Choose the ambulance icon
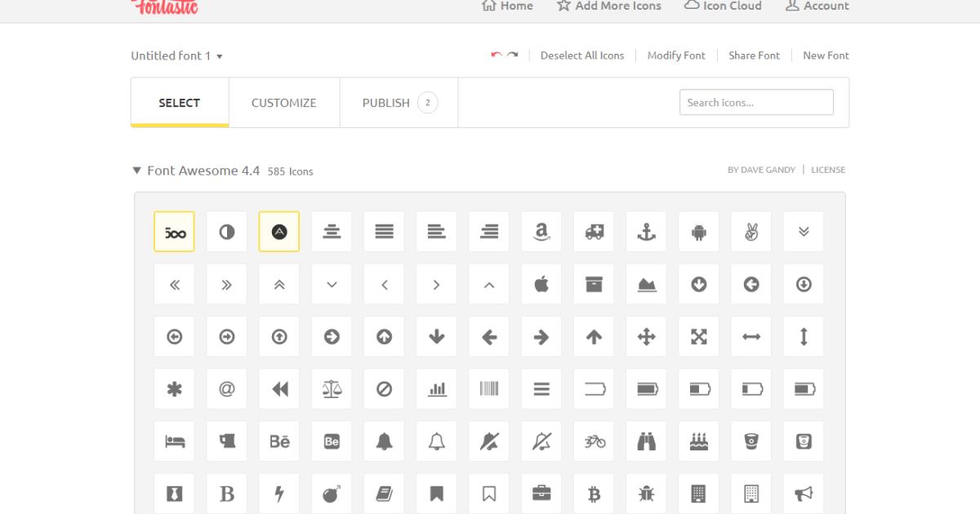This screenshot has height=514, width=980. (x=594, y=232)
